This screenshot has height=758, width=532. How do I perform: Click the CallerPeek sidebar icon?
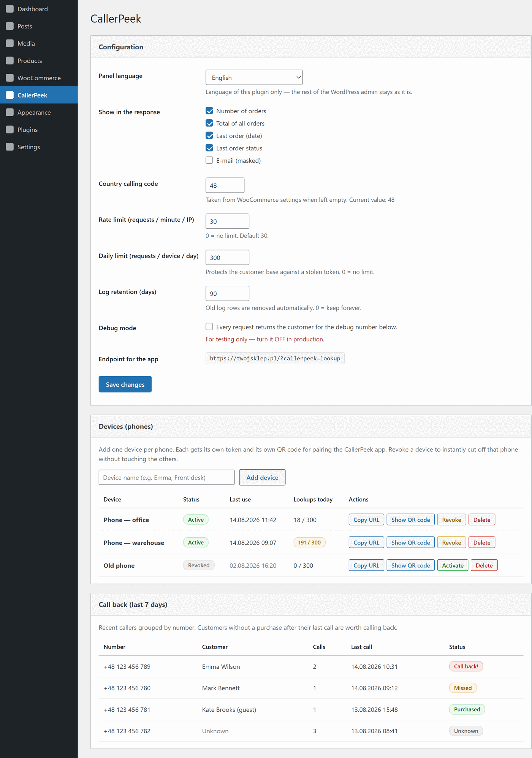(x=10, y=95)
